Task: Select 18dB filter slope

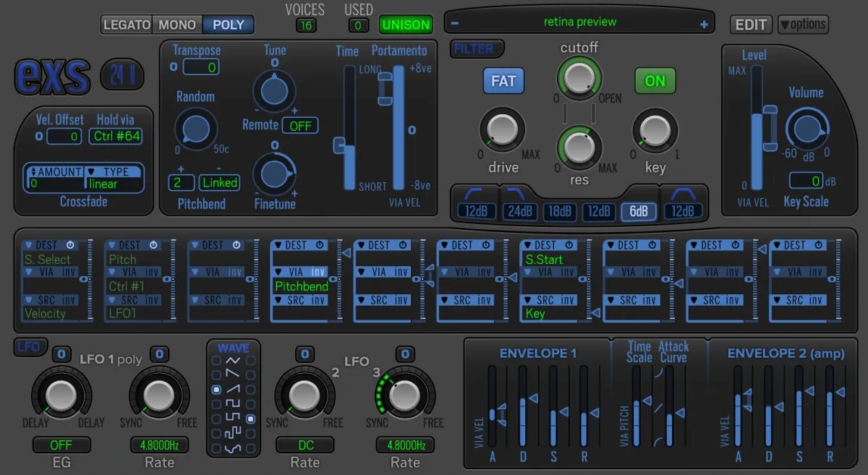Action: (x=559, y=212)
